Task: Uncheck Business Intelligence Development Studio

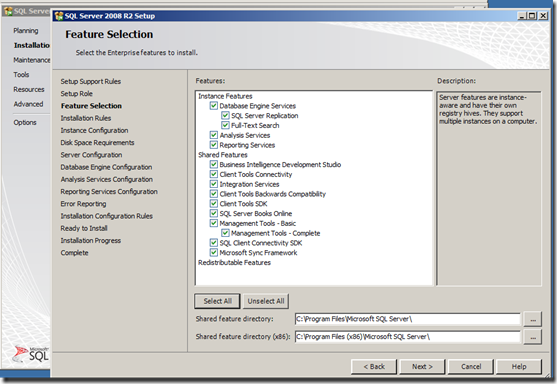Action: [x=213, y=164]
